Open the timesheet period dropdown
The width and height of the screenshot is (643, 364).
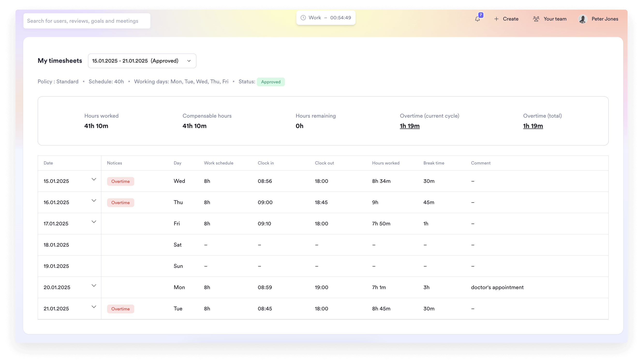pos(142,61)
